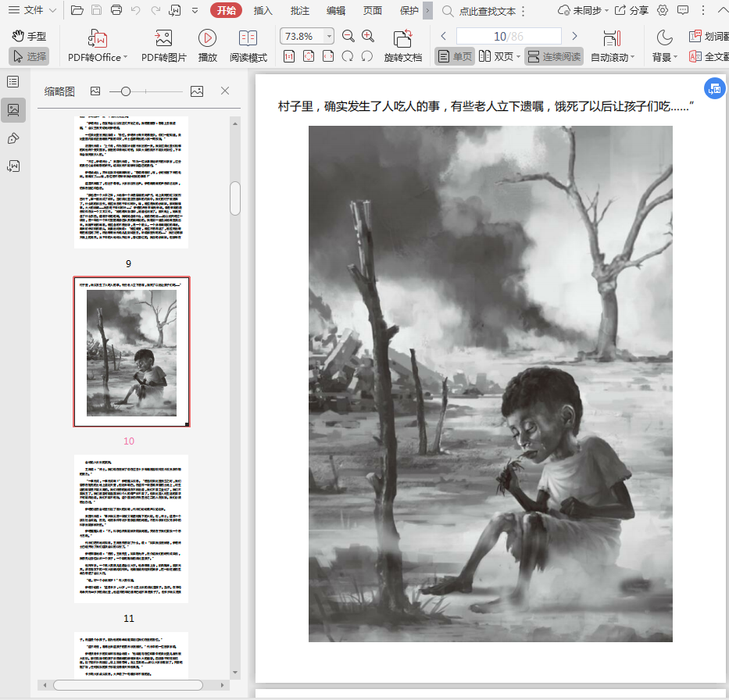Open the 保护 tab

pyautogui.click(x=409, y=10)
